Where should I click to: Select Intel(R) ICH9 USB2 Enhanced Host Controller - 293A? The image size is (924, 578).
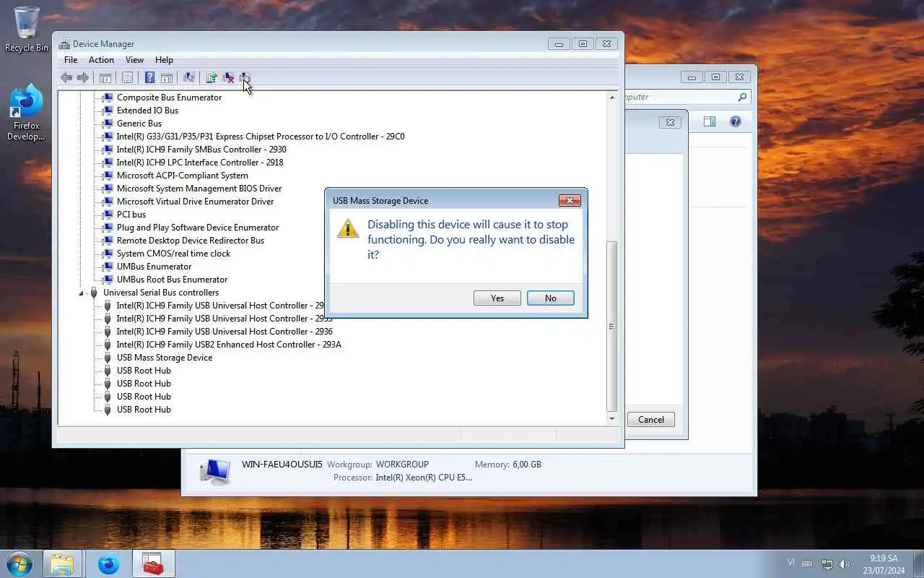[x=229, y=345]
